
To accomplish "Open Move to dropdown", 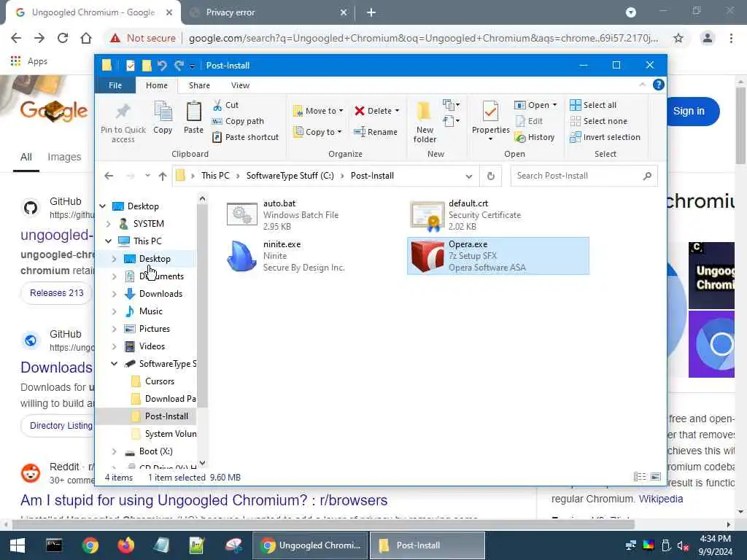I will point(318,111).
